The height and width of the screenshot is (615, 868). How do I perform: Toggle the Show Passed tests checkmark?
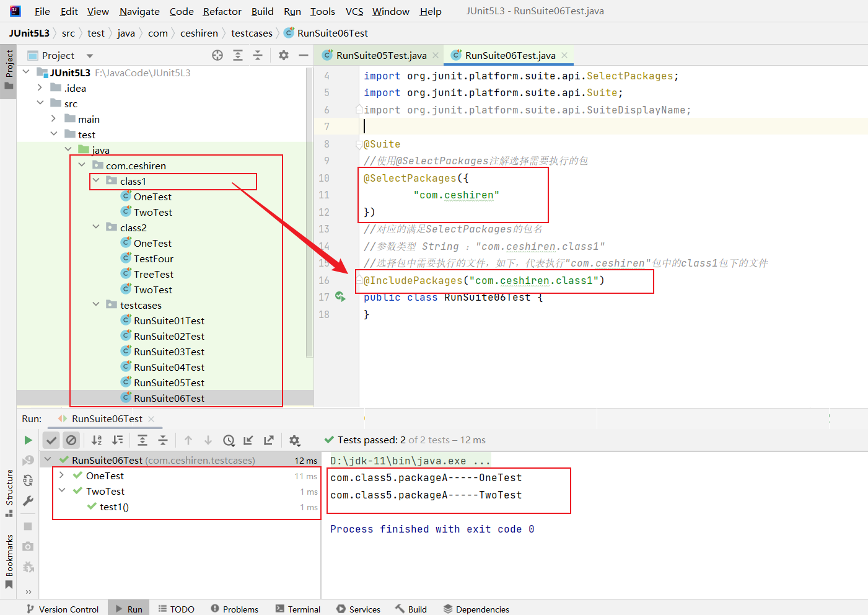51,440
